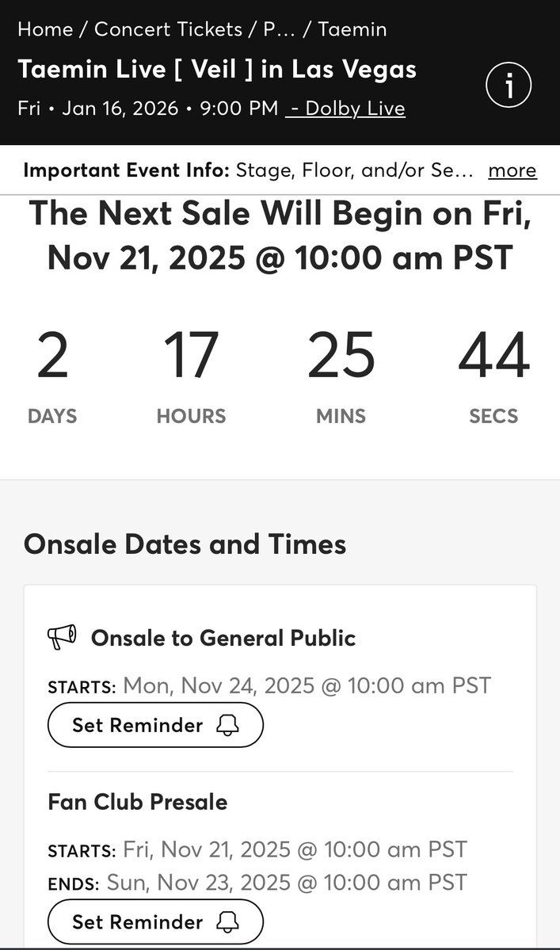
Task: Open the Dolby Live venue link
Action: [x=347, y=109]
